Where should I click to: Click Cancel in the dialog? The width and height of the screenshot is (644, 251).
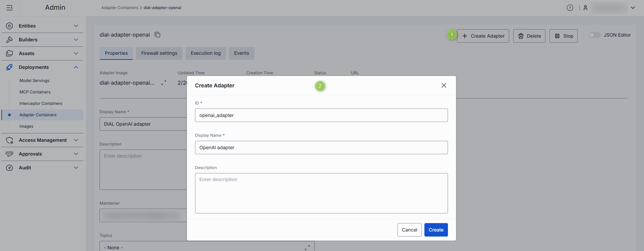[409, 230]
